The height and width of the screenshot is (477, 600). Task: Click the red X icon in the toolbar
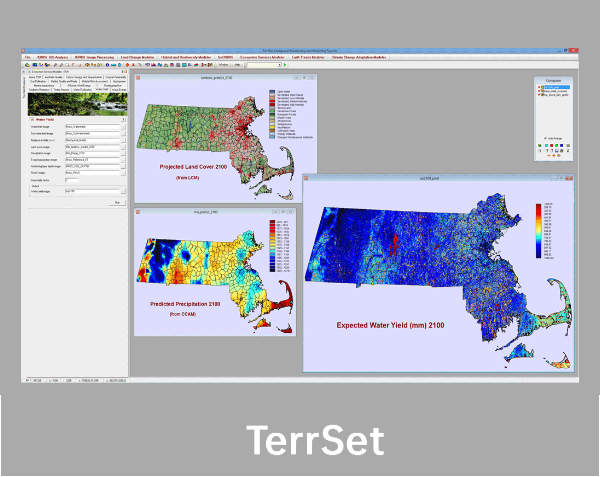click(x=133, y=65)
